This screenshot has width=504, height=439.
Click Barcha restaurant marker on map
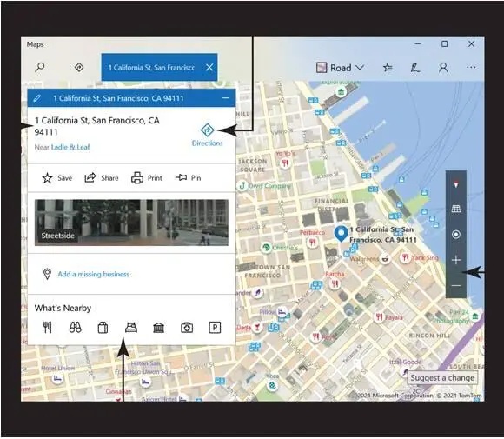[x=335, y=283]
